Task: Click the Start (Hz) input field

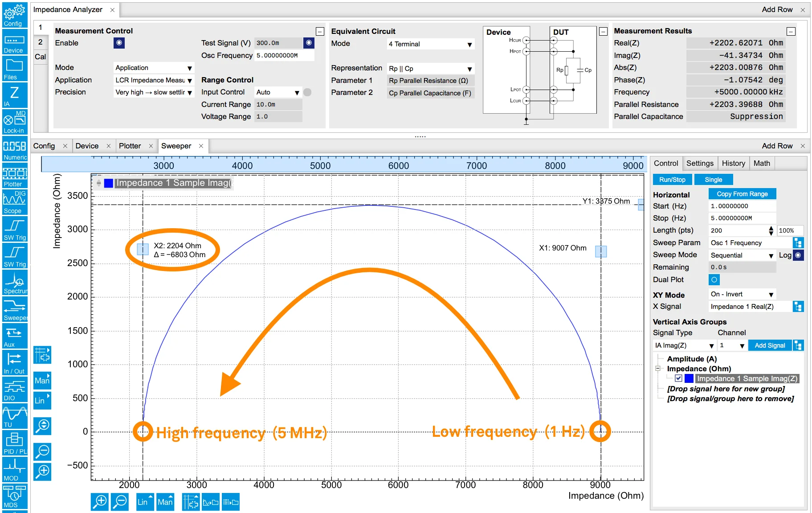Action: click(x=742, y=206)
